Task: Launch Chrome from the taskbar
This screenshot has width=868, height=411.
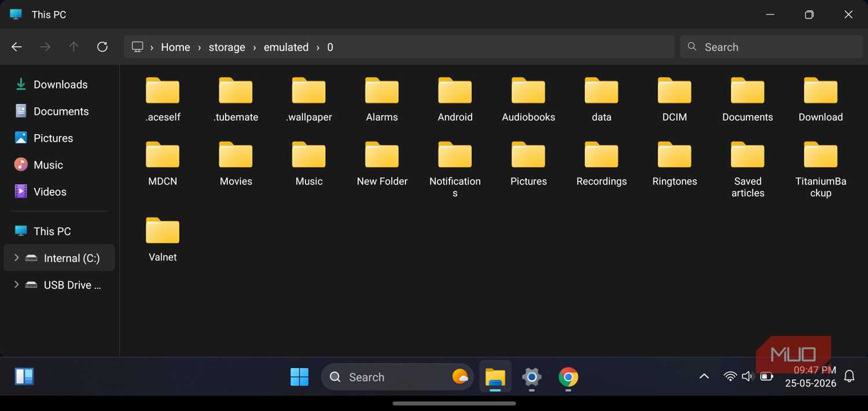Action: pos(568,377)
